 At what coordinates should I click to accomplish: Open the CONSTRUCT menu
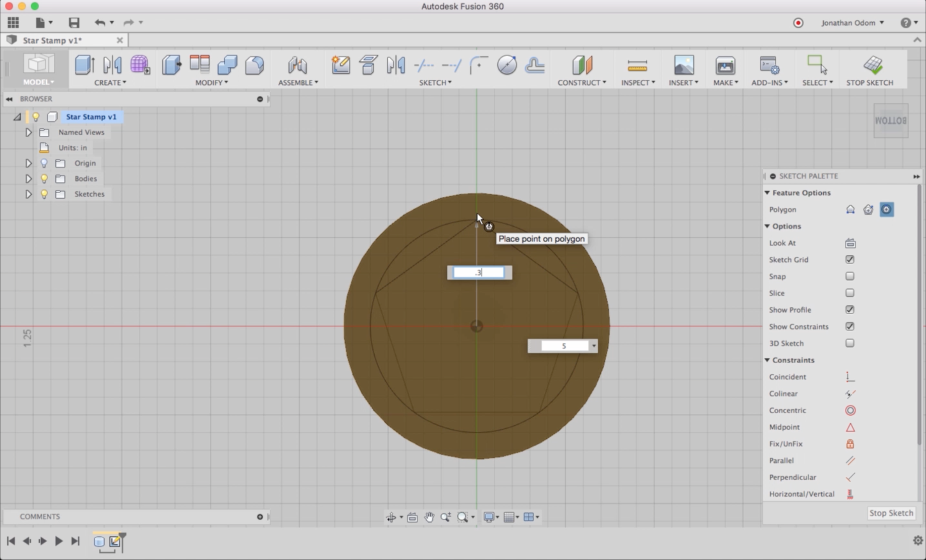581,82
